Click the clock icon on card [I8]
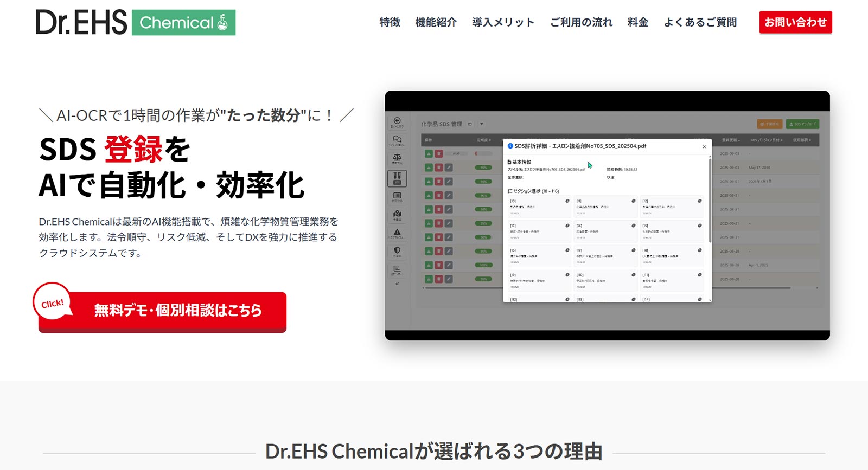 pyautogui.click(x=700, y=250)
